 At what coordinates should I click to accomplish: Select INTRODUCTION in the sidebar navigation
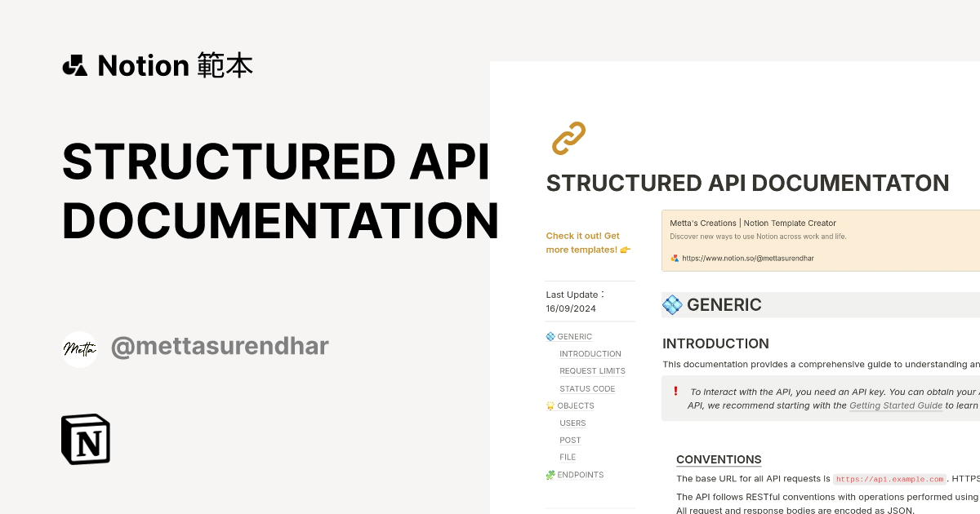pyautogui.click(x=590, y=353)
